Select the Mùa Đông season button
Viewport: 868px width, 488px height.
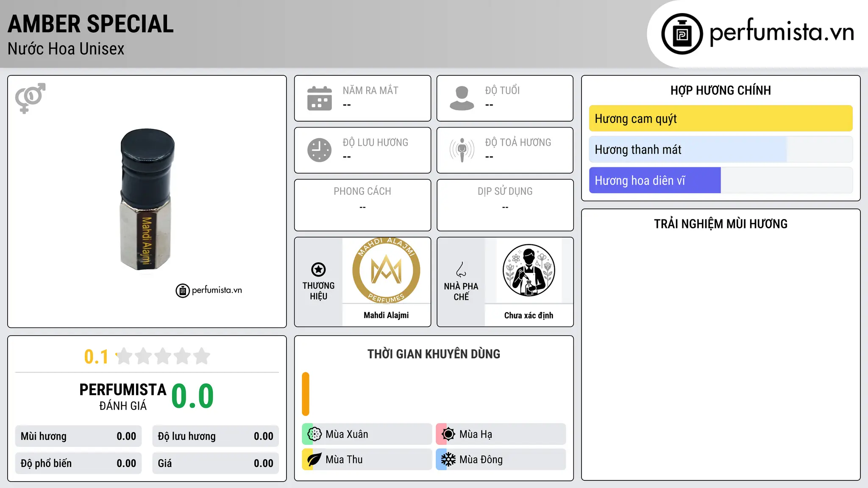[501, 460]
